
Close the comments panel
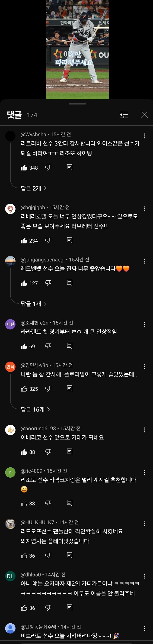tap(145, 115)
